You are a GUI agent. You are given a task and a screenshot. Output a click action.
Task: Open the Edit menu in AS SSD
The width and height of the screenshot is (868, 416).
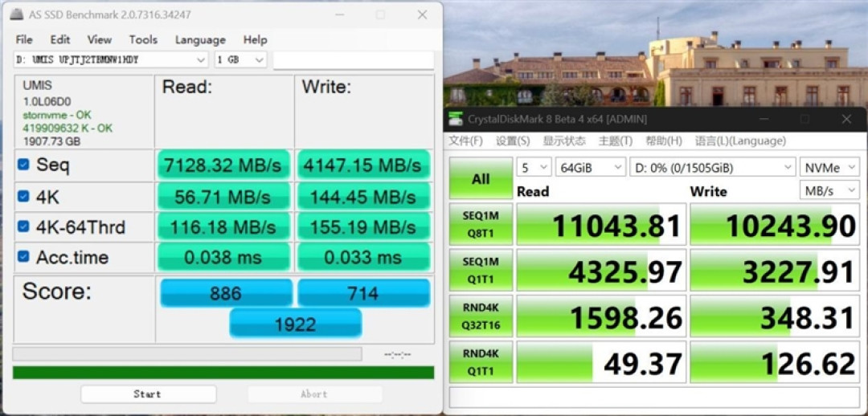(59, 40)
